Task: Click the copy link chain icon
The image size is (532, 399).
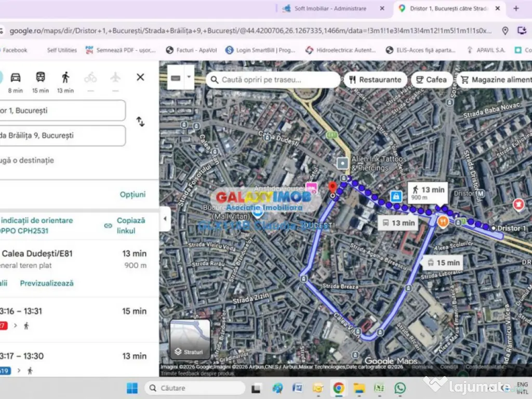Action: click(x=108, y=225)
